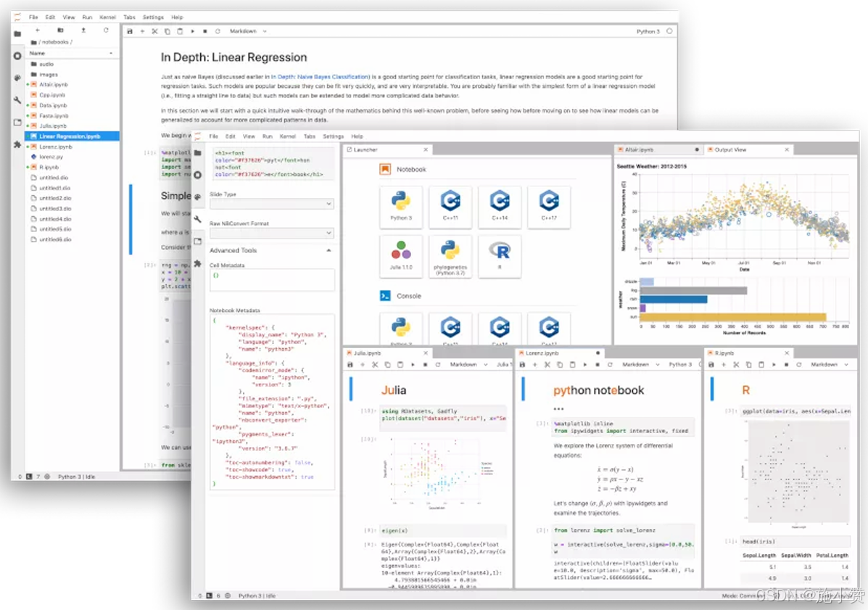Launch Julia 1.1.0 notebook from Launcher
Viewport: 868px width, 610px height.
(401, 256)
